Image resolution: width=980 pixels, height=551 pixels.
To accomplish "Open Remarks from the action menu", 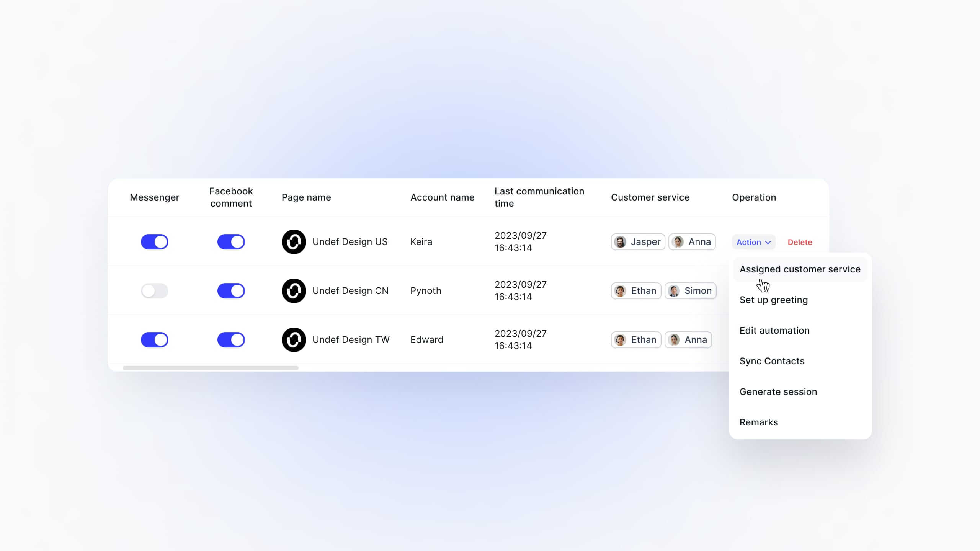I will coord(758,422).
